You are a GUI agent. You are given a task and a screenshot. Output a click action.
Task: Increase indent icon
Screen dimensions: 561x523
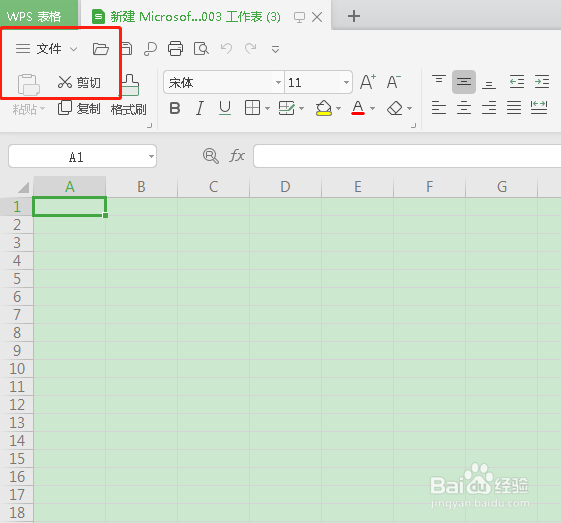click(x=542, y=82)
